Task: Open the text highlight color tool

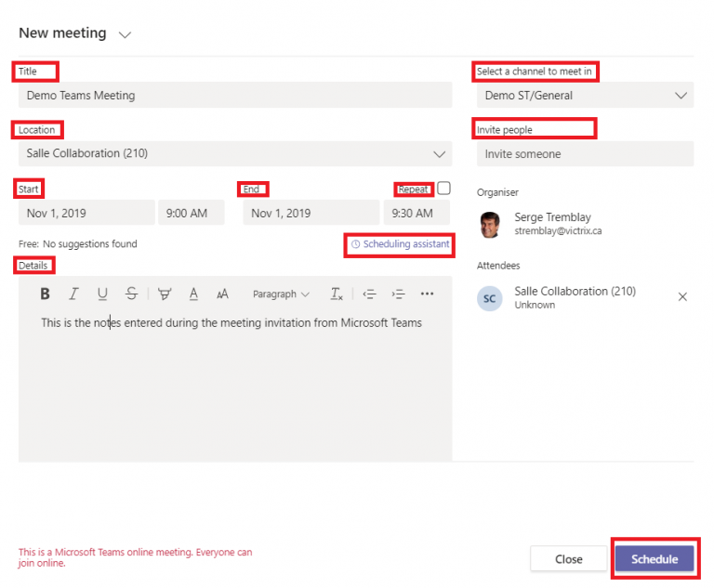Action: click(x=165, y=294)
